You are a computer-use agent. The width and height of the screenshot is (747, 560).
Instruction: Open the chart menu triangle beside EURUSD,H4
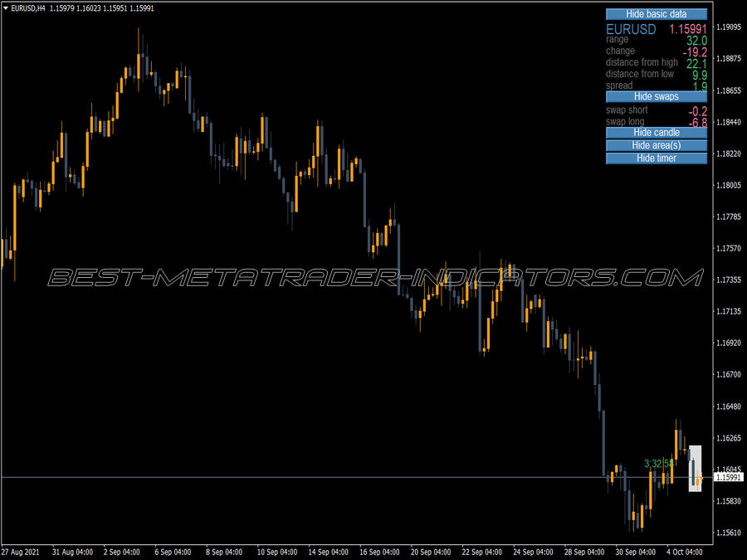[x=5, y=8]
